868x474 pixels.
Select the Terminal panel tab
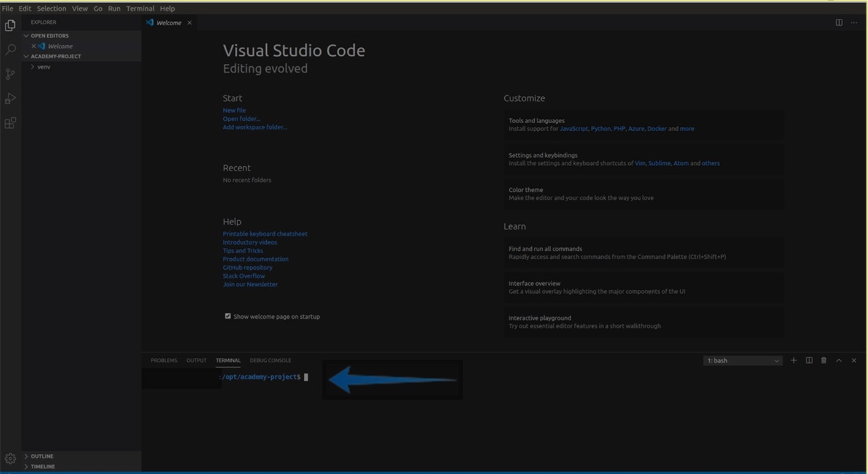click(228, 361)
